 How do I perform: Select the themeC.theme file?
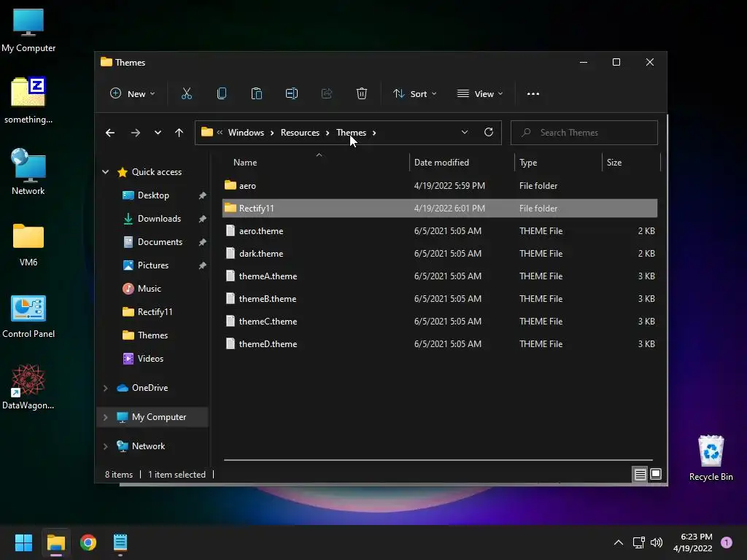(440, 322)
